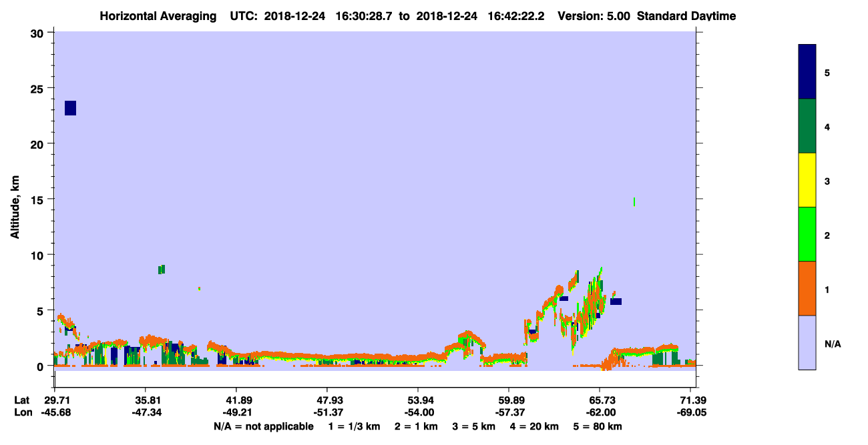Click the small green mark near 15 km altitude
The image size is (868, 445).
[634, 201]
